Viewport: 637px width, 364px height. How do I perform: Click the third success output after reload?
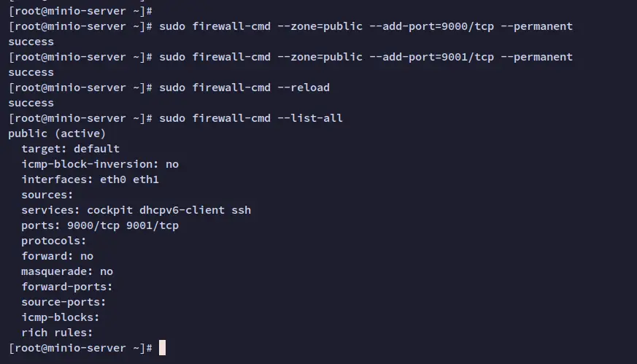(x=31, y=103)
